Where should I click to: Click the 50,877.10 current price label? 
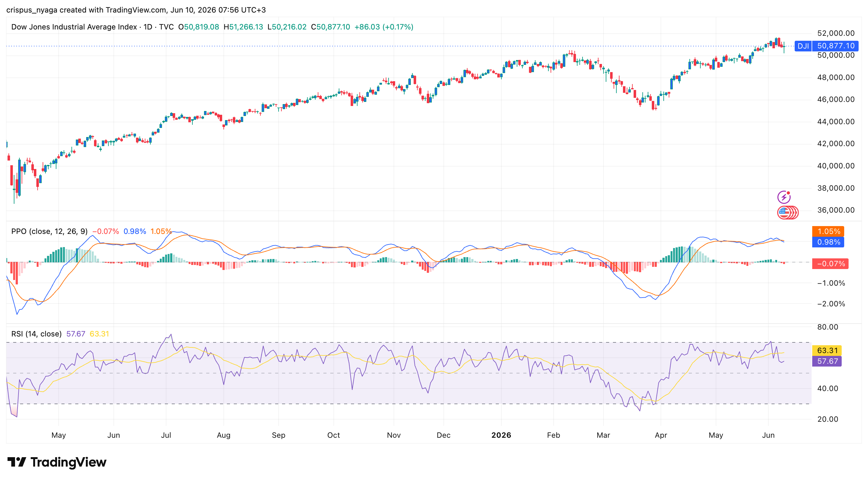point(835,46)
